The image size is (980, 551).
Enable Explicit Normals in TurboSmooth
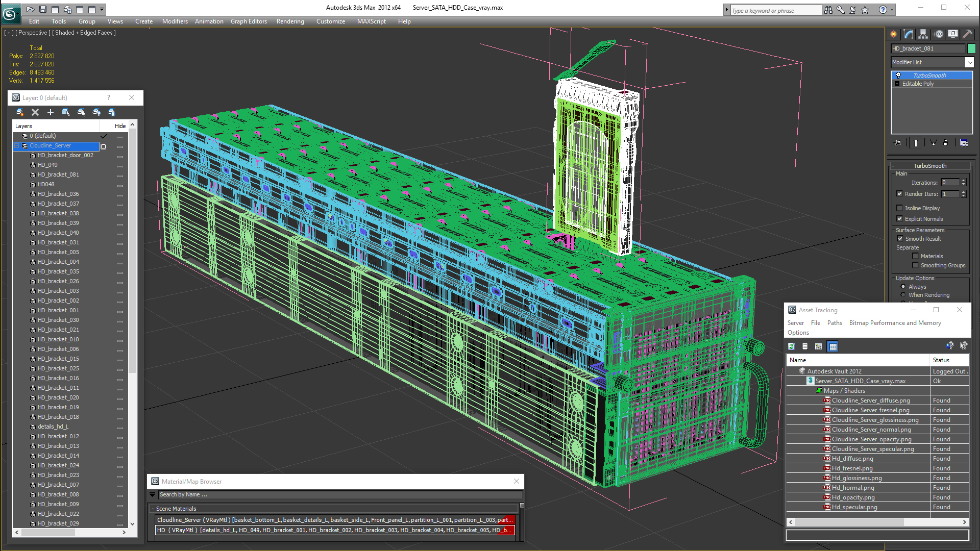click(x=900, y=218)
